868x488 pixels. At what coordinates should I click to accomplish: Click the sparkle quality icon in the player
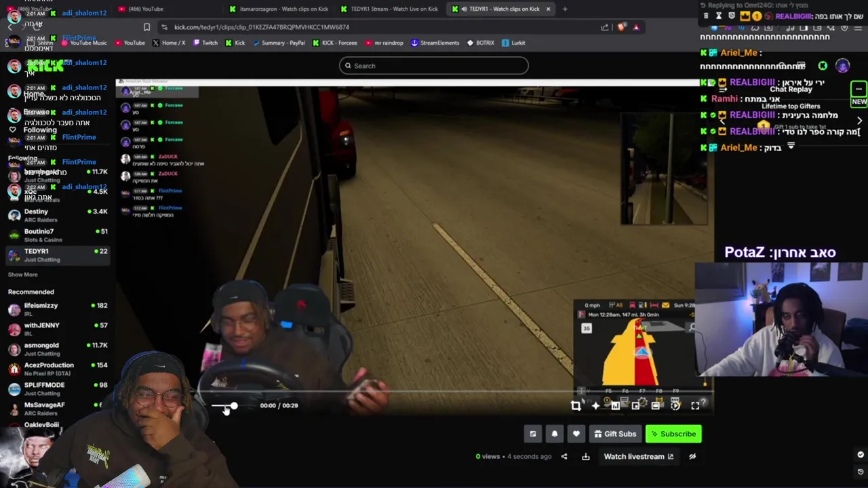click(595, 405)
